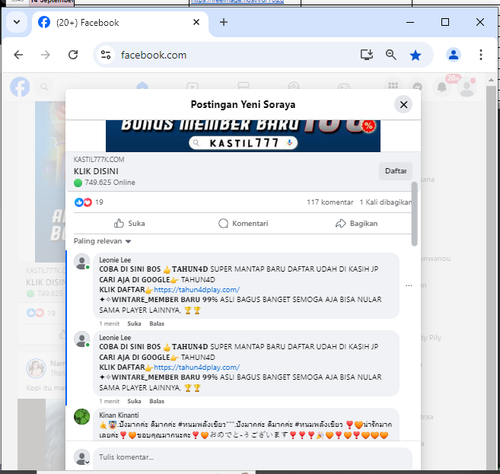Screen dimensions: 500x474
Task: Like the first Leonie Lee comment
Action: click(134, 324)
